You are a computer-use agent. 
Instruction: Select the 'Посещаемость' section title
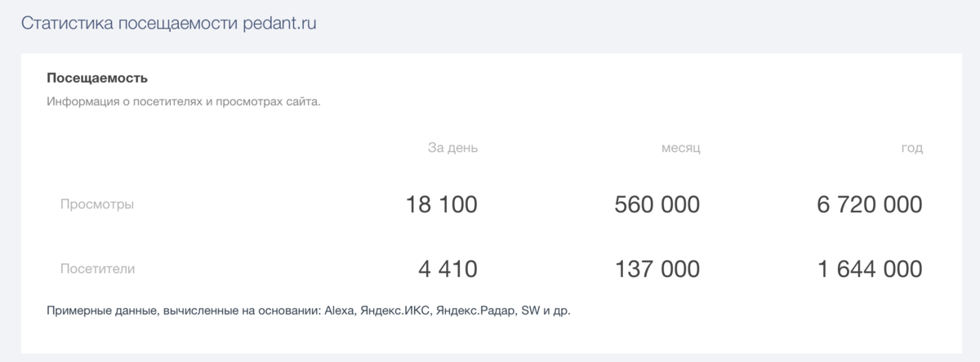pyautogui.click(x=97, y=78)
